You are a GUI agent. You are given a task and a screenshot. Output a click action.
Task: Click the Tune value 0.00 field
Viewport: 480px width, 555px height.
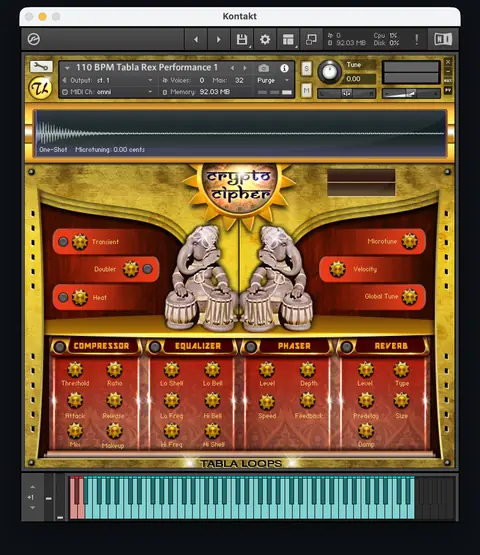pyautogui.click(x=359, y=79)
